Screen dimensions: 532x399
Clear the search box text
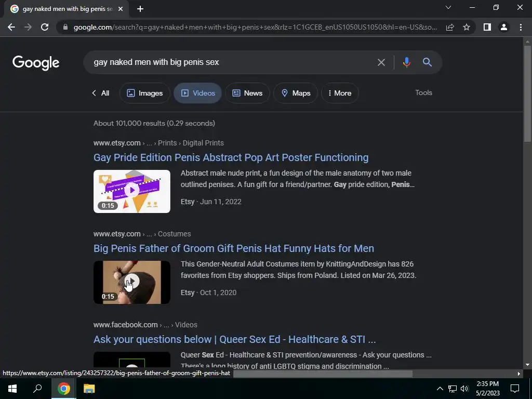381,62
